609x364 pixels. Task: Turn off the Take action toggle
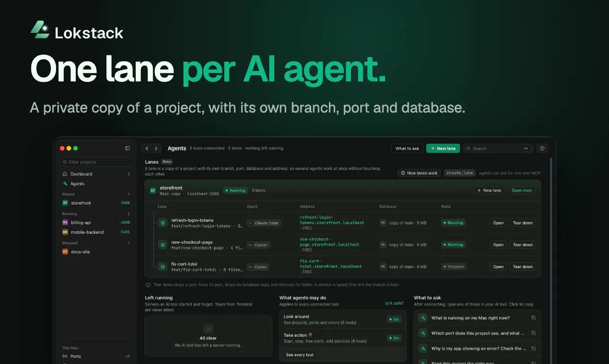[x=394, y=338]
